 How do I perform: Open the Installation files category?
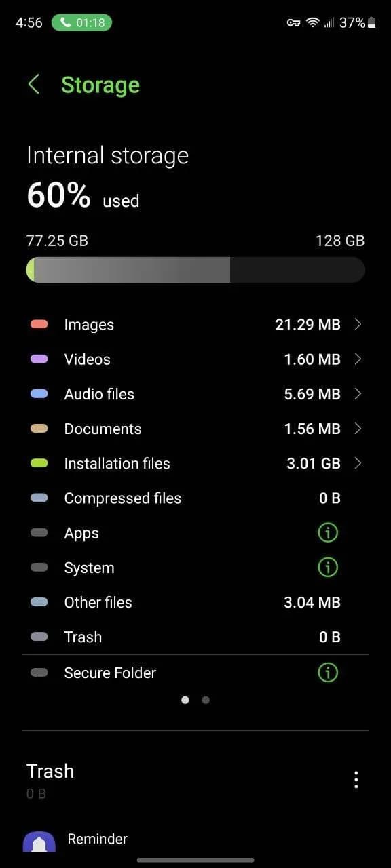195,463
